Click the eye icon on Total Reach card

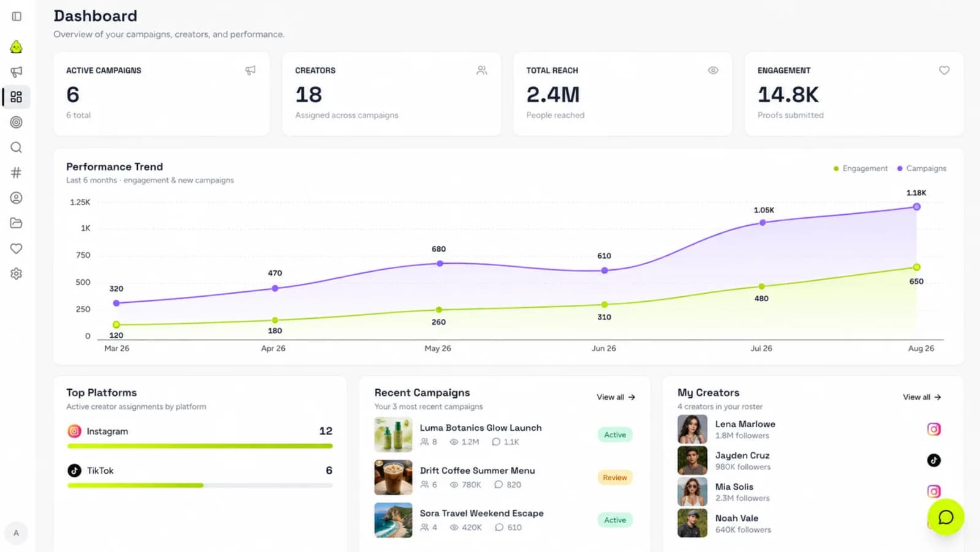coord(713,70)
